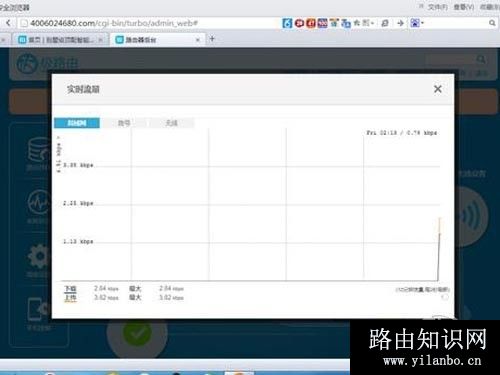Image resolution: width=500 pixels, height=375 pixels.
Task: Click the magnifier search icon in browser
Action: point(492,23)
